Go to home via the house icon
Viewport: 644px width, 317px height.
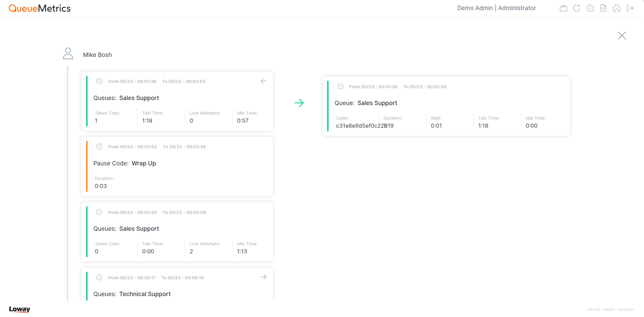617,8
